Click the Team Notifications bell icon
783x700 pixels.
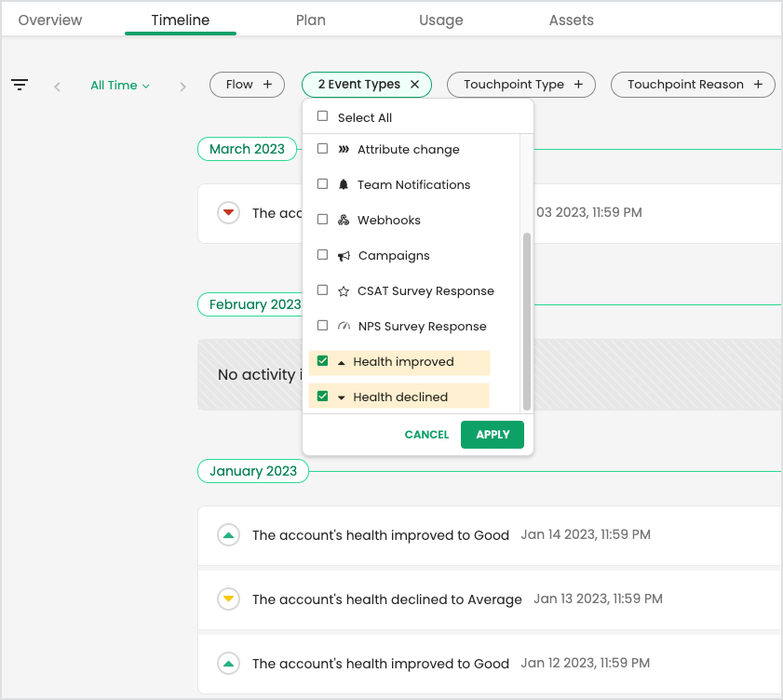tap(344, 184)
